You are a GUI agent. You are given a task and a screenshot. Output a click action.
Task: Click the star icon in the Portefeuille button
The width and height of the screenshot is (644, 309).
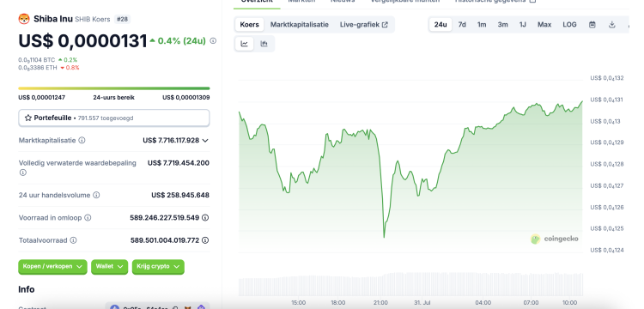click(x=28, y=118)
